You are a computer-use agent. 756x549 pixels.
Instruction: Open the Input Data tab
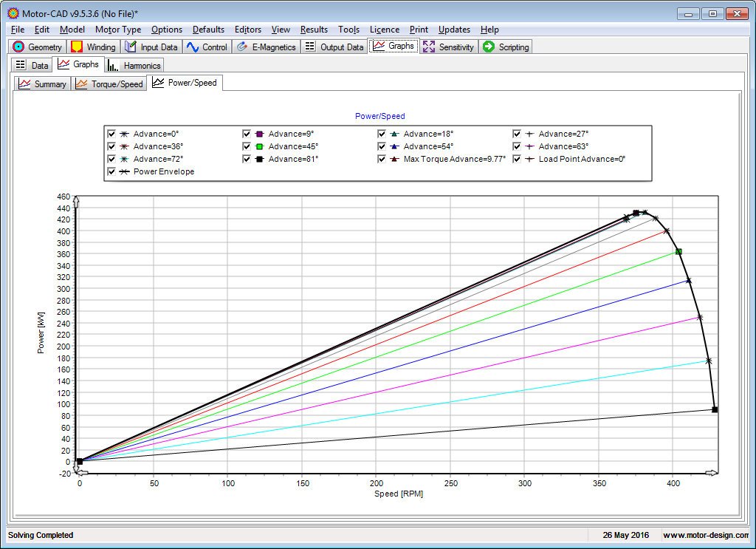(151, 47)
